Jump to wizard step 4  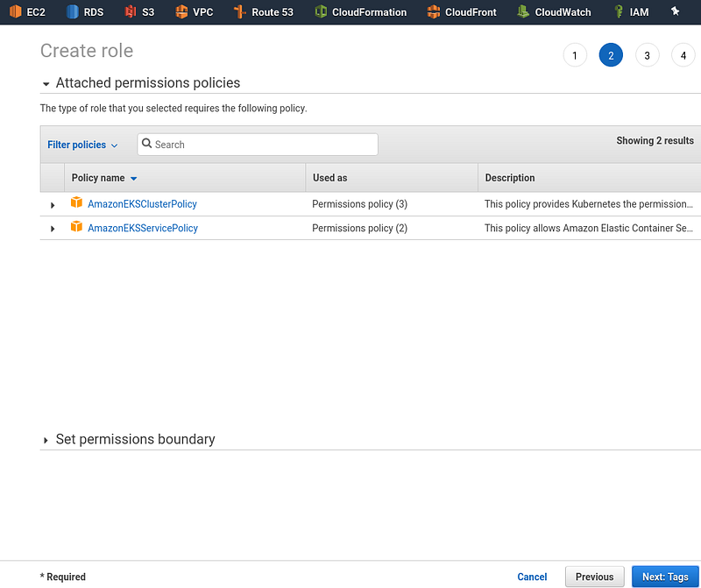[683, 55]
